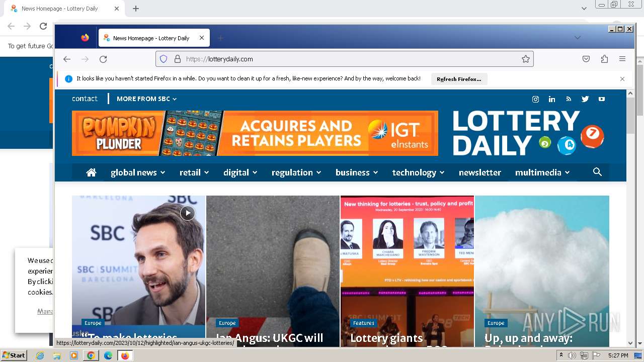Open Firefox hamburger application menu
This screenshot has height=362, width=644.
point(622,59)
